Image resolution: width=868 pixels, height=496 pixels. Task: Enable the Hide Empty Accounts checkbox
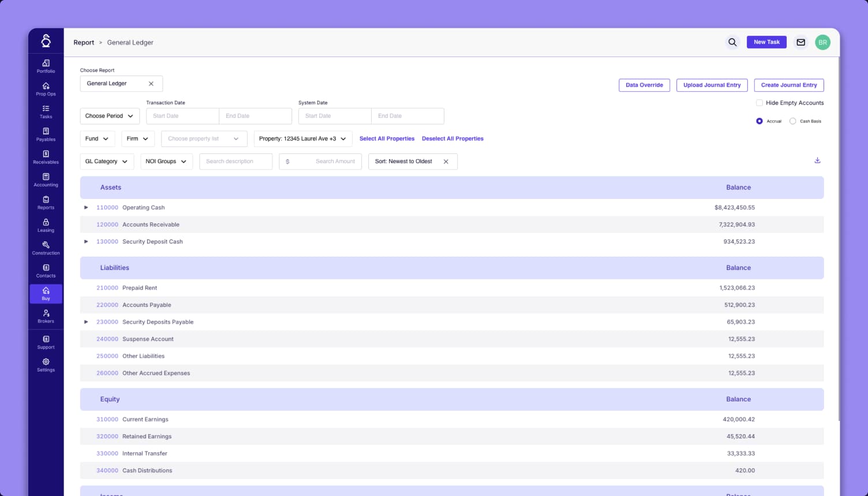click(x=759, y=102)
